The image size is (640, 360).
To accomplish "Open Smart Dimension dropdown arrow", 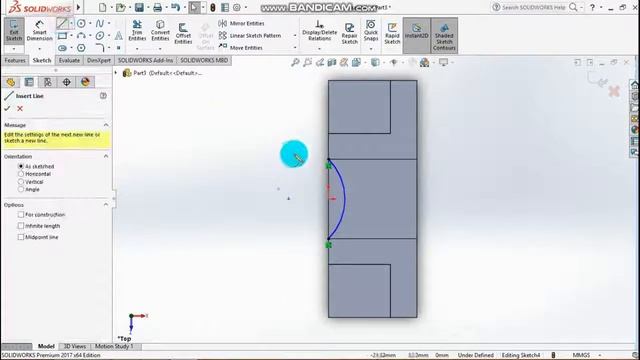I will [40, 49].
